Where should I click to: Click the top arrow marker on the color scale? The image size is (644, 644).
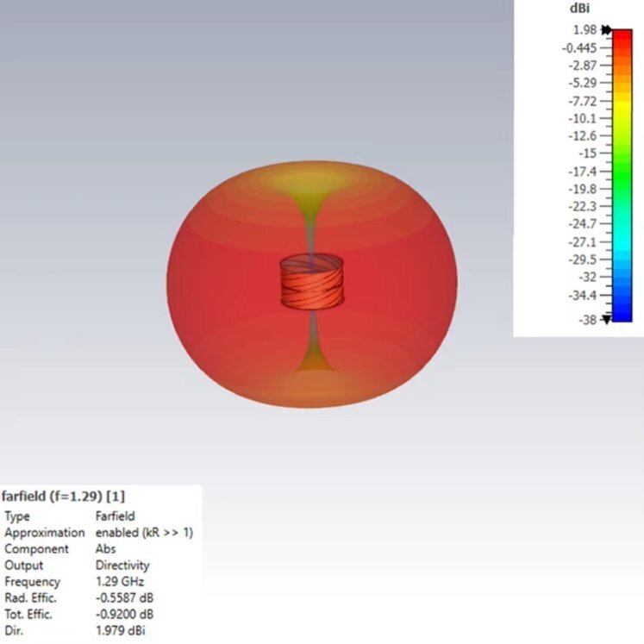(x=607, y=30)
